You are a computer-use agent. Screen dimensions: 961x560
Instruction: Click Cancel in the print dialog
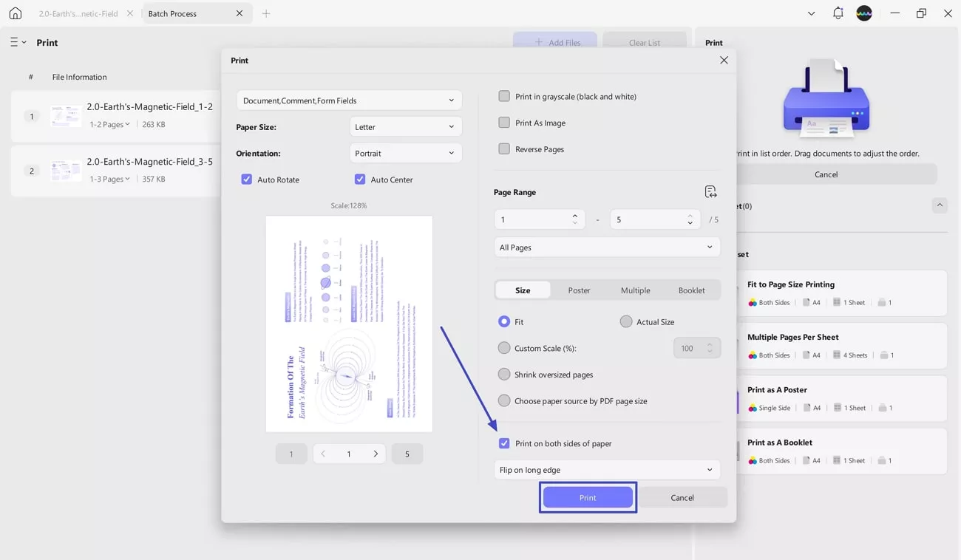(x=682, y=497)
